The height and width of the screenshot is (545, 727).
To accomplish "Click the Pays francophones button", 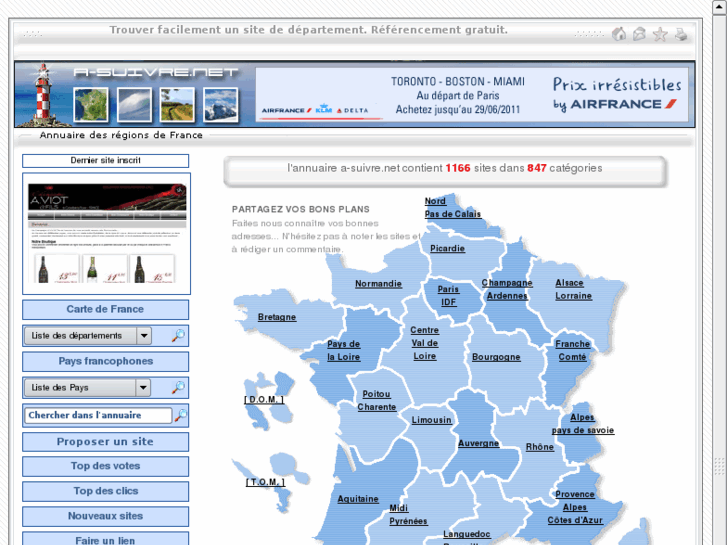I will click(106, 361).
